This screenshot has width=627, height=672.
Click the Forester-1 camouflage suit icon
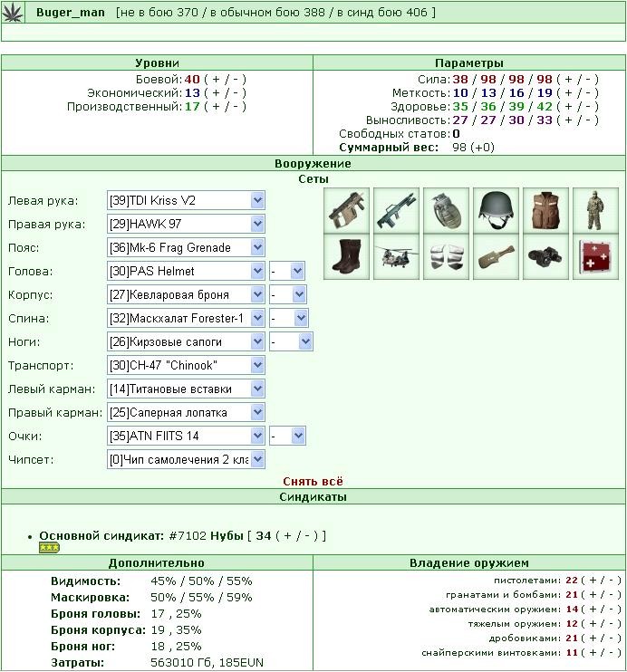click(595, 210)
